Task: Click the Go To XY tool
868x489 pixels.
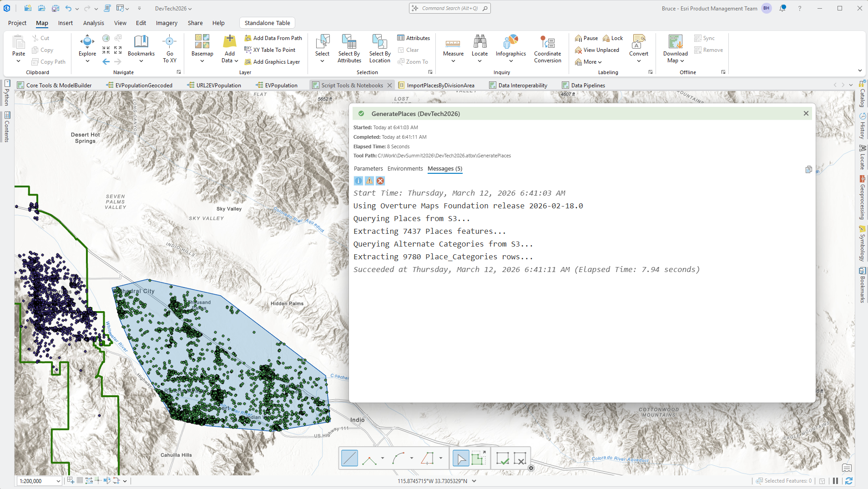Action: [169, 48]
